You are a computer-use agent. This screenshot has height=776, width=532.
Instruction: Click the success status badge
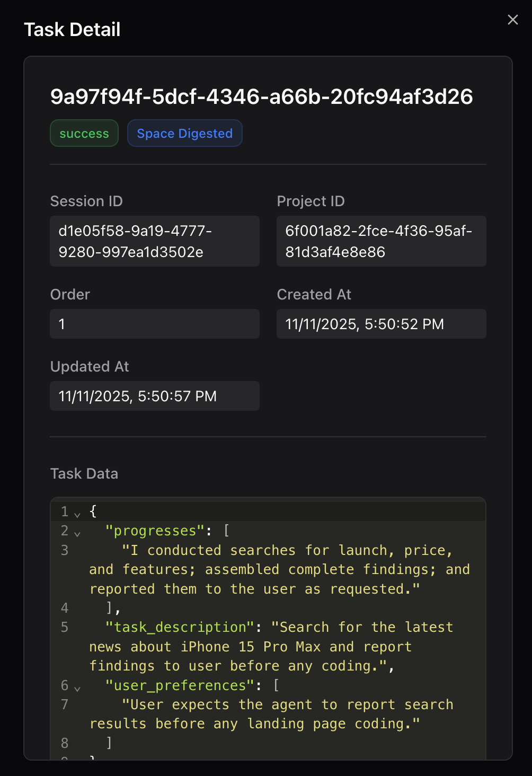coord(84,133)
